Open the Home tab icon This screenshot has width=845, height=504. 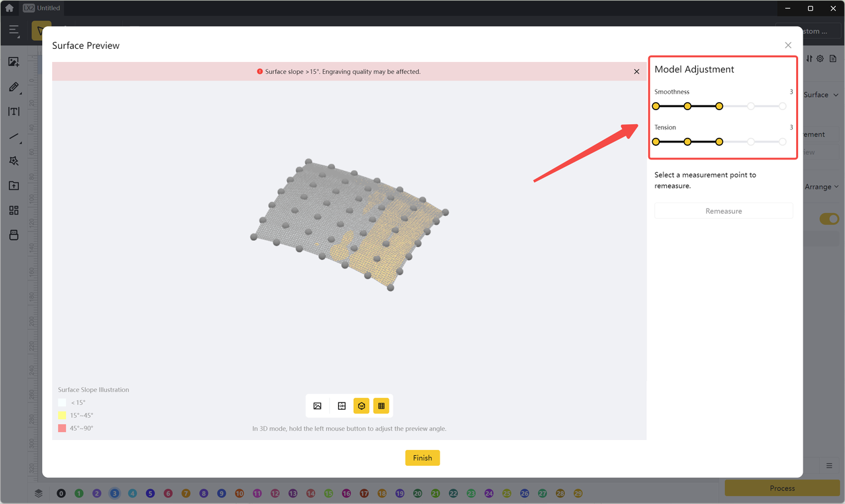click(9, 8)
